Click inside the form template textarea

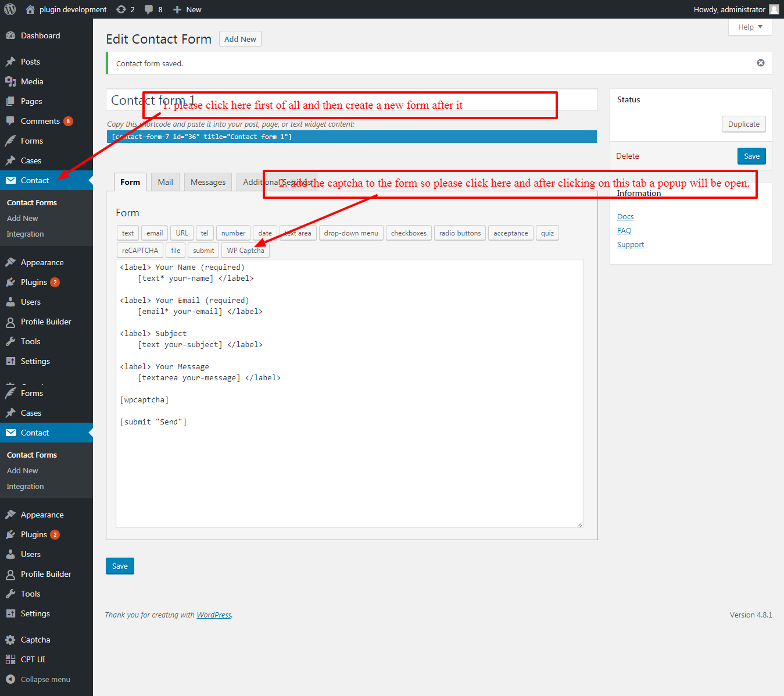(x=349, y=465)
